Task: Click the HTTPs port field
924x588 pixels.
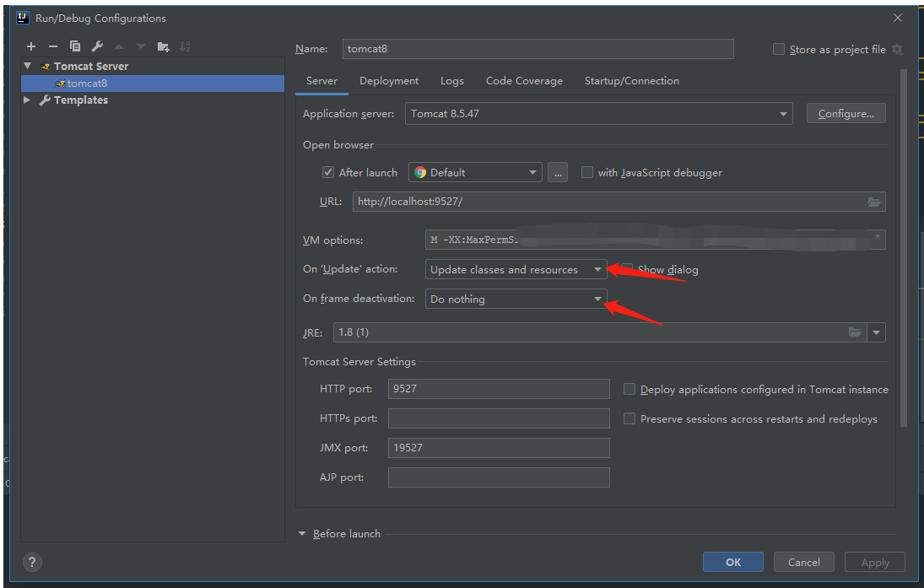Action: (499, 418)
